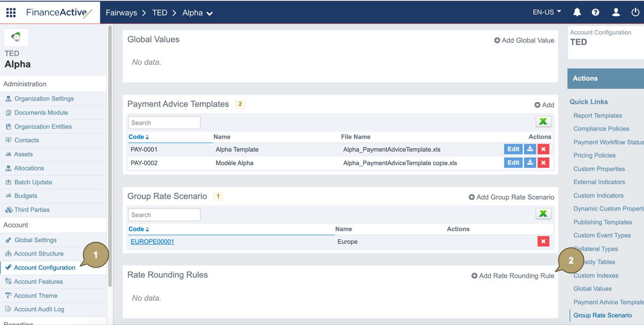Download the PAY-0001 template file
Viewport: 644px width, 325px height.
tap(530, 149)
